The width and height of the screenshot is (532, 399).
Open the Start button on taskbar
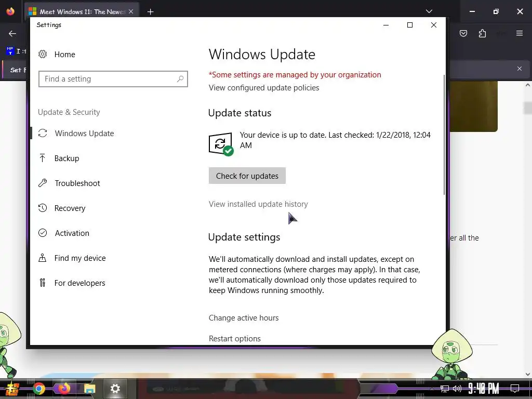(x=12, y=389)
